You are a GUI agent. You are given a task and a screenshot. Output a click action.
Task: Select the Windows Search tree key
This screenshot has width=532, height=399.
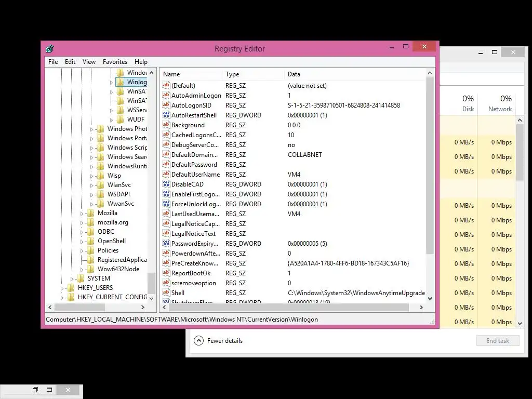coord(127,157)
